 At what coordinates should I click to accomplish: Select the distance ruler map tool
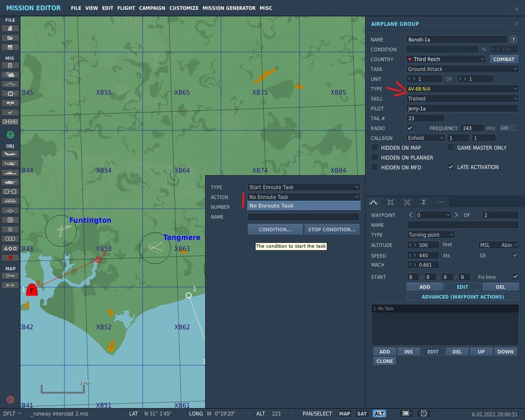click(10, 285)
